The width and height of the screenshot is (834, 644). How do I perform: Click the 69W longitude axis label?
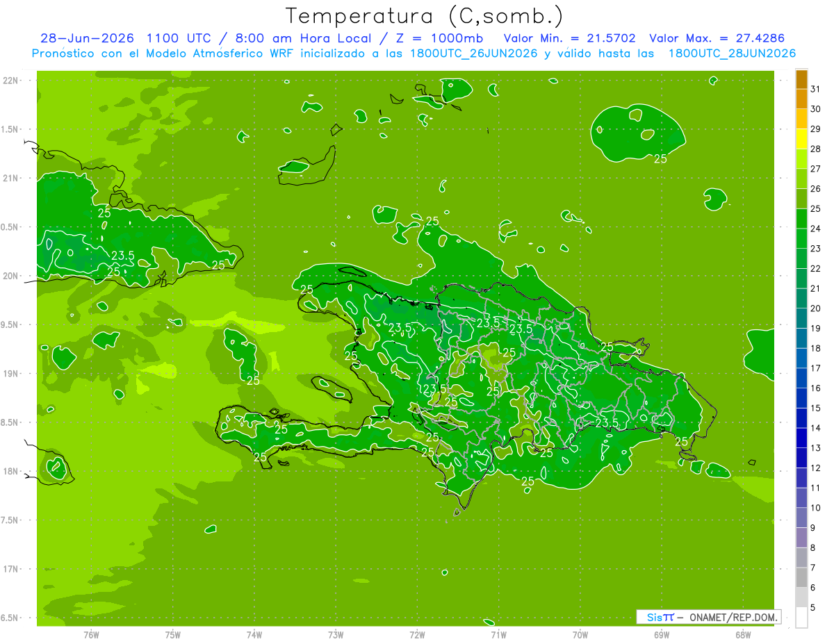tap(662, 634)
